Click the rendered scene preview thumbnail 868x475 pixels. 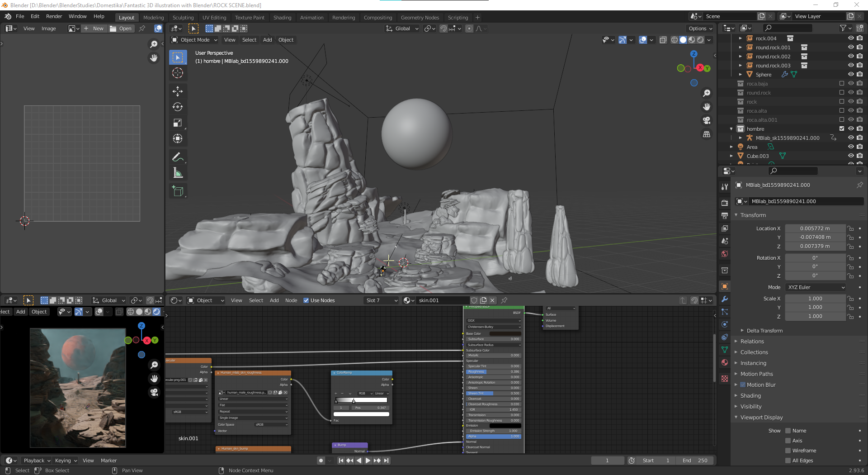78,388
